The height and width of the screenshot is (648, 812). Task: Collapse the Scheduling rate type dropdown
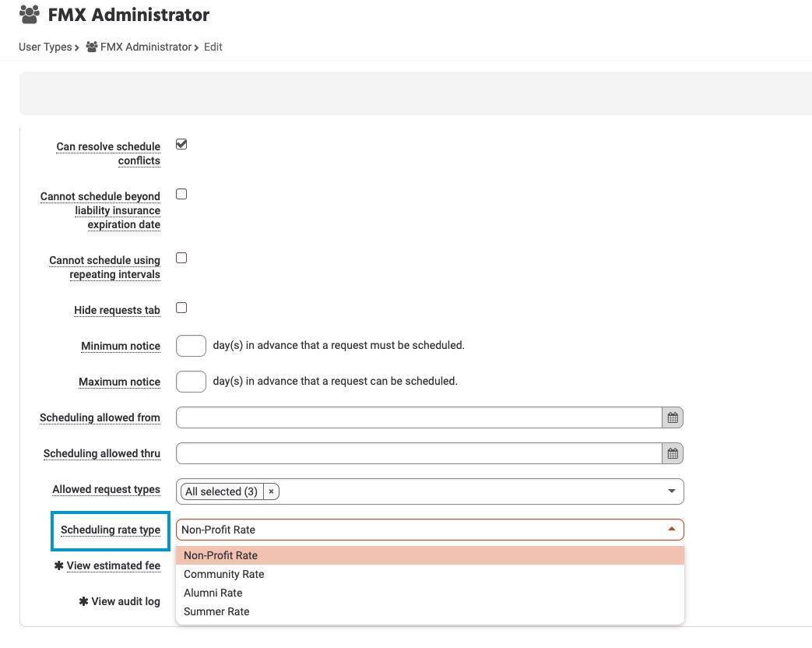click(671, 529)
